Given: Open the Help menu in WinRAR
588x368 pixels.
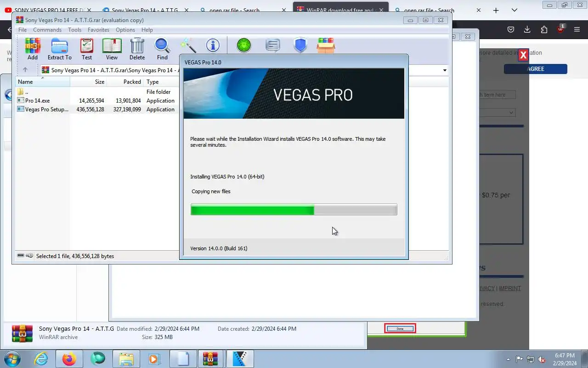Looking at the screenshot, I should (147, 30).
